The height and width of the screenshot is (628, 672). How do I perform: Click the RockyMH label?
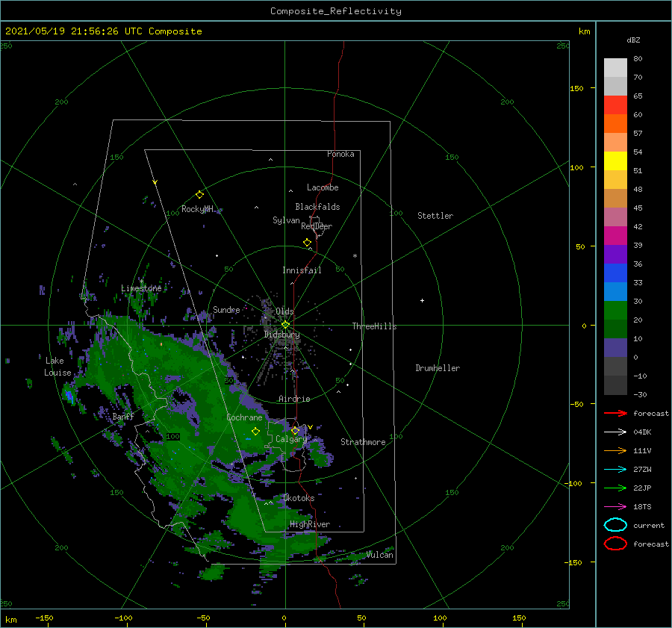[x=197, y=209]
